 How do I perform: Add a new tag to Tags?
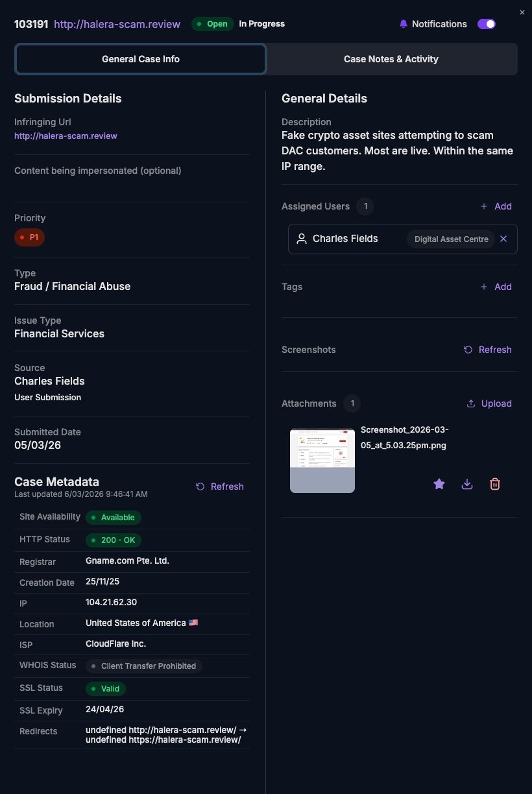(x=496, y=287)
